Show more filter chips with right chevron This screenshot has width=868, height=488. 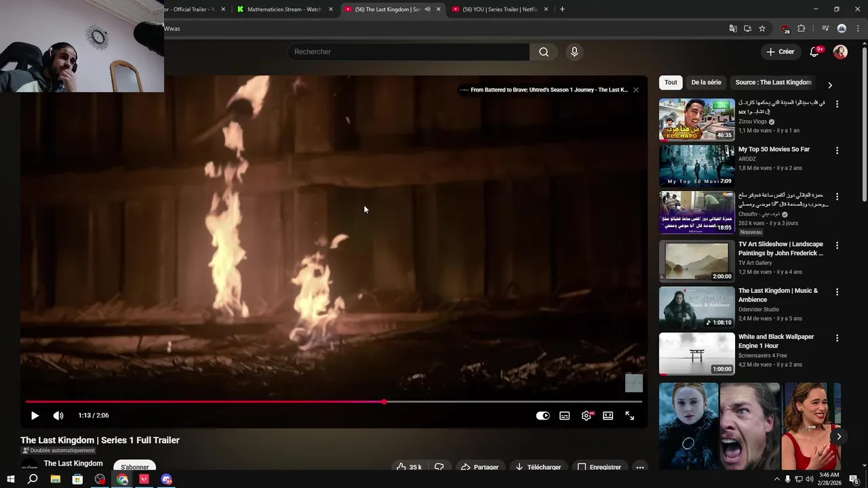[829, 85]
